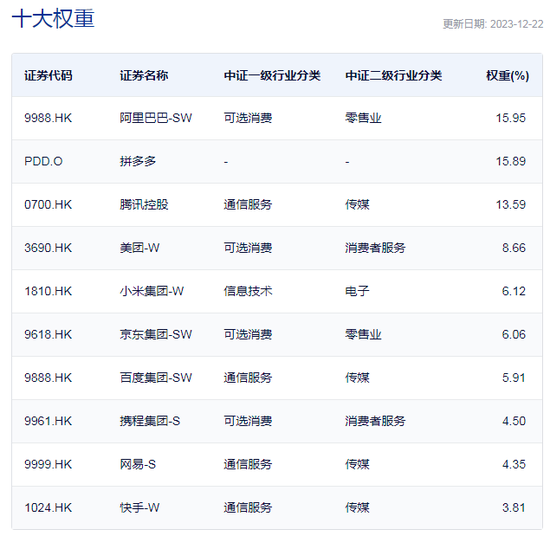Viewport: 550px width, 536px height.
Task: Select security code 9999.HK
Action: coord(48,464)
